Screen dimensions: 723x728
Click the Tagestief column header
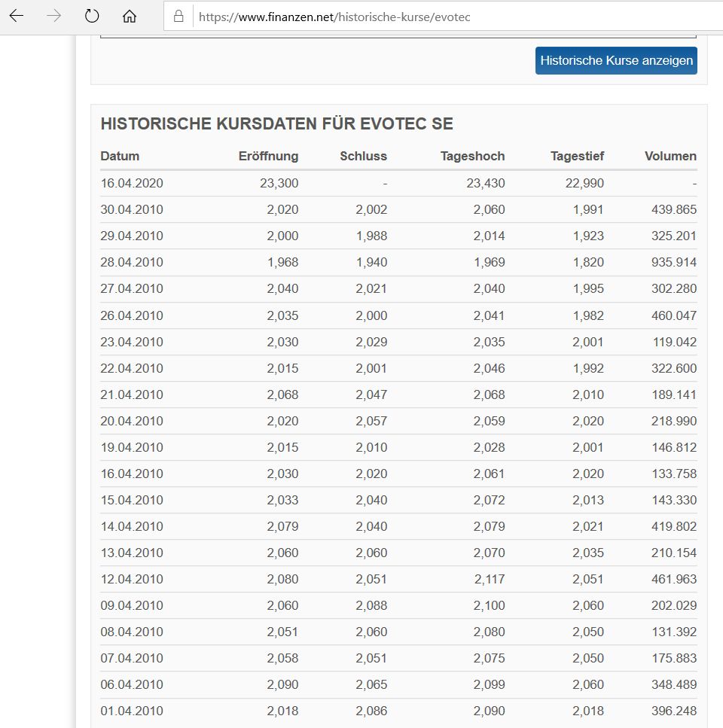point(577,156)
